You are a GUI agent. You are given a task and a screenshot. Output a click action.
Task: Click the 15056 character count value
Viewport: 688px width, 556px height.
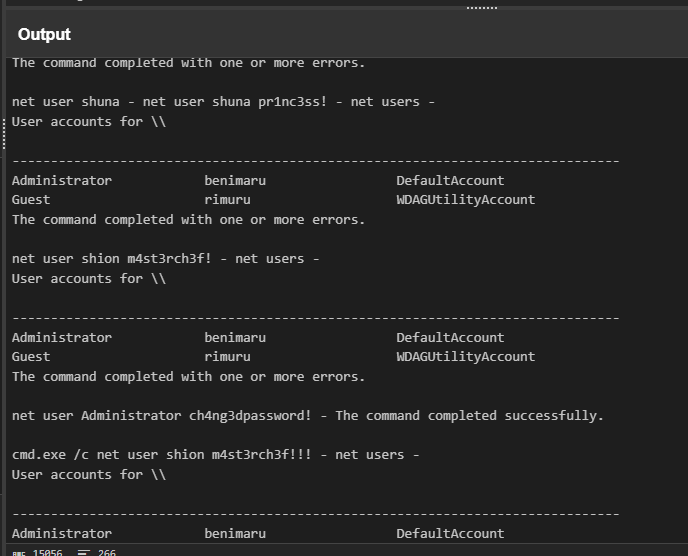[x=47, y=552]
